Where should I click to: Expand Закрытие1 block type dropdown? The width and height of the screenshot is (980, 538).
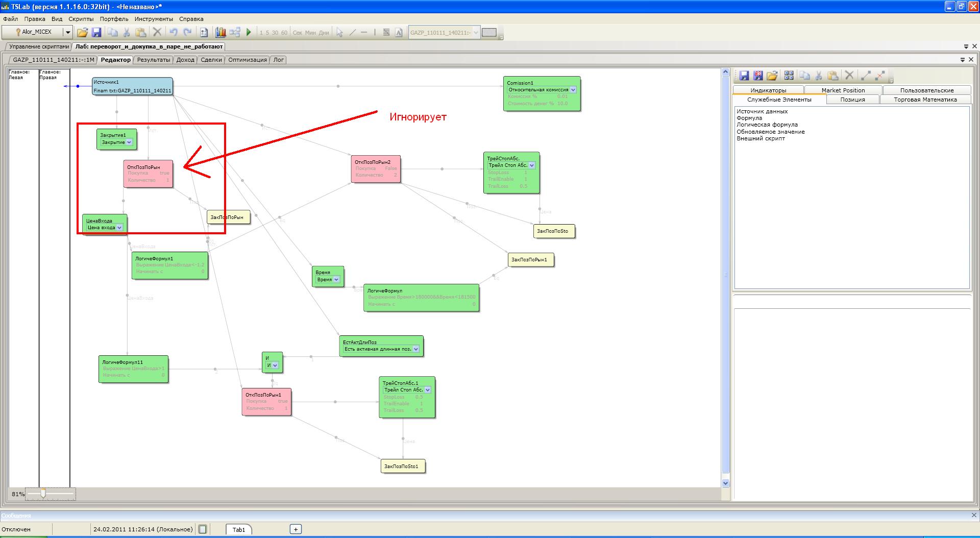pos(129,142)
